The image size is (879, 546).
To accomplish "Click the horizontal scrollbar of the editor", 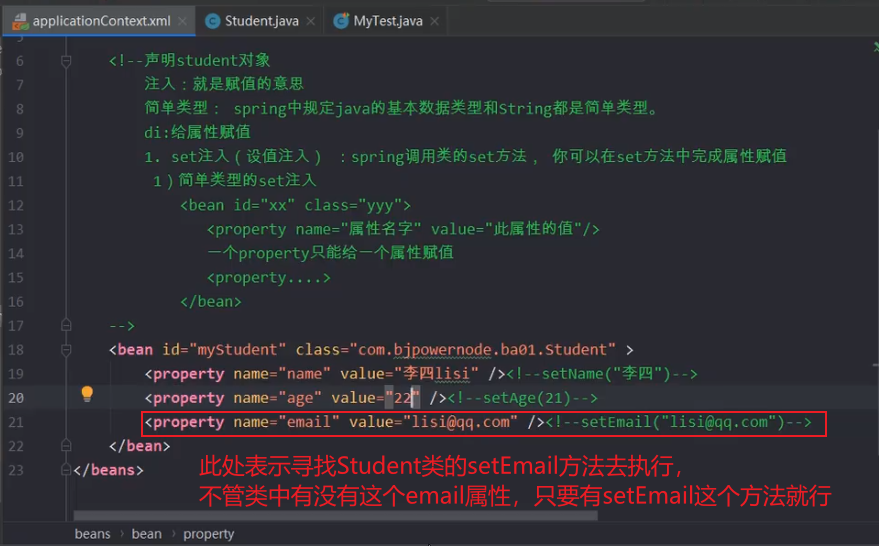I will [x=335, y=515].
